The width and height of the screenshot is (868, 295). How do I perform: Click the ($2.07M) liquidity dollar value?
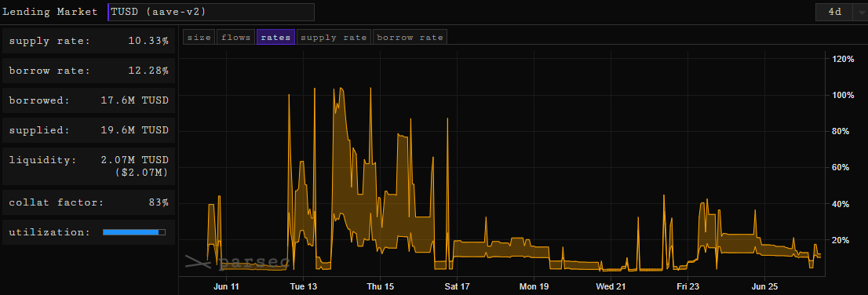click(x=142, y=173)
